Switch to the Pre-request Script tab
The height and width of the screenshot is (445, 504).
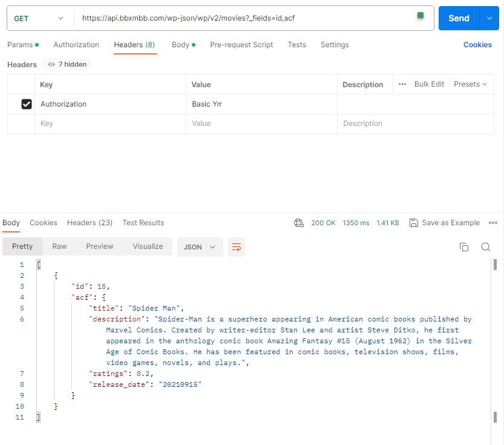tap(241, 45)
